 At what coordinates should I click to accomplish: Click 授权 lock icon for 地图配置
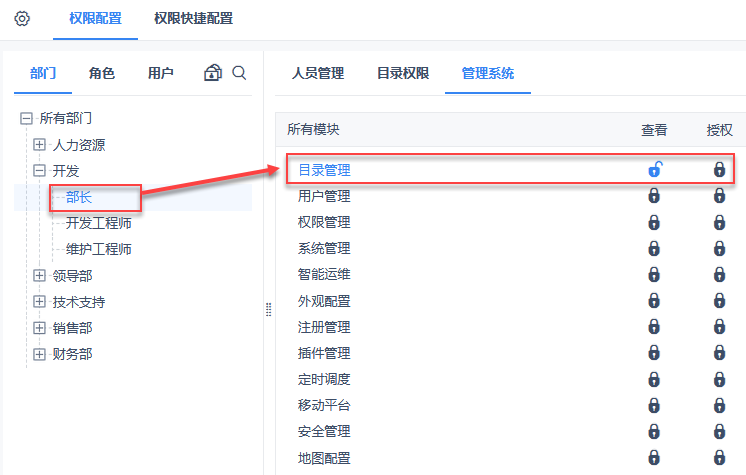coord(719,457)
